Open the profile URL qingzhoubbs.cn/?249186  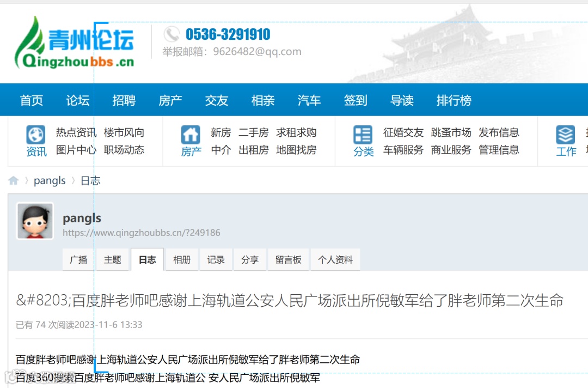click(142, 233)
